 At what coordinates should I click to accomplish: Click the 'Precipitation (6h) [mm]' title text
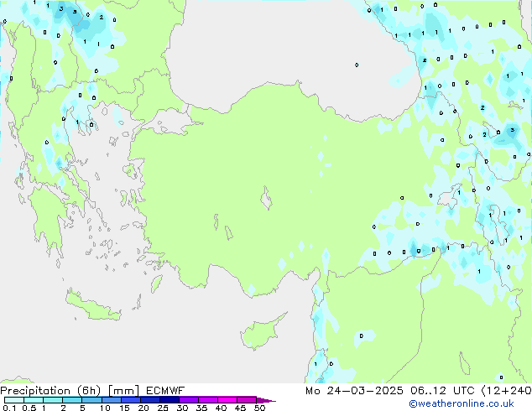pos(70,391)
